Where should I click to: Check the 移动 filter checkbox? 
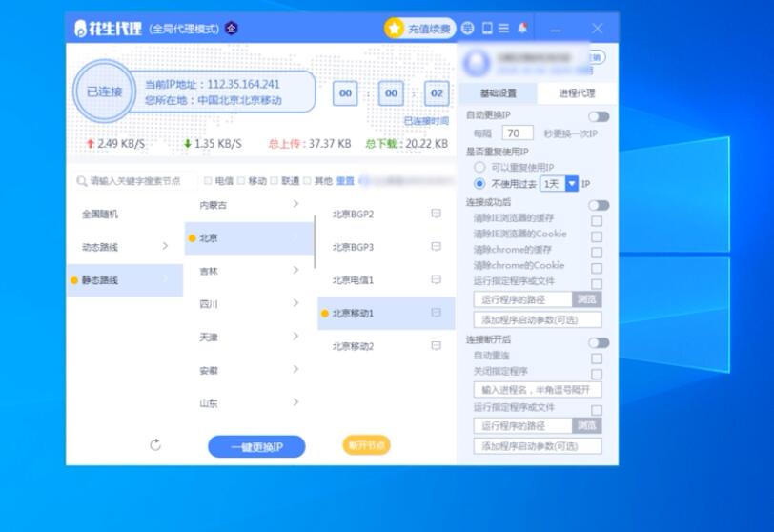coord(241,180)
